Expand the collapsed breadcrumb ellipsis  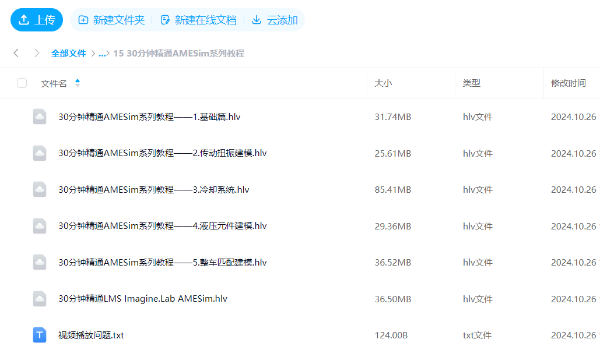click(x=102, y=53)
